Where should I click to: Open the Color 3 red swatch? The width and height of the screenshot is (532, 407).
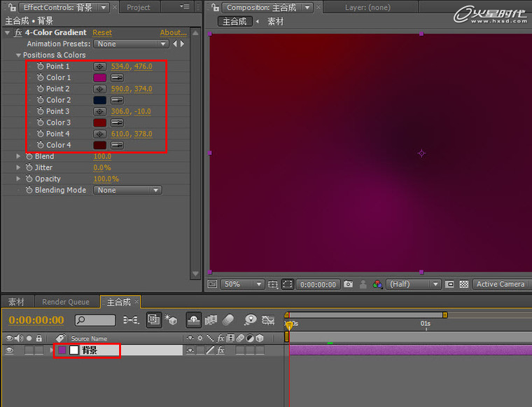99,123
